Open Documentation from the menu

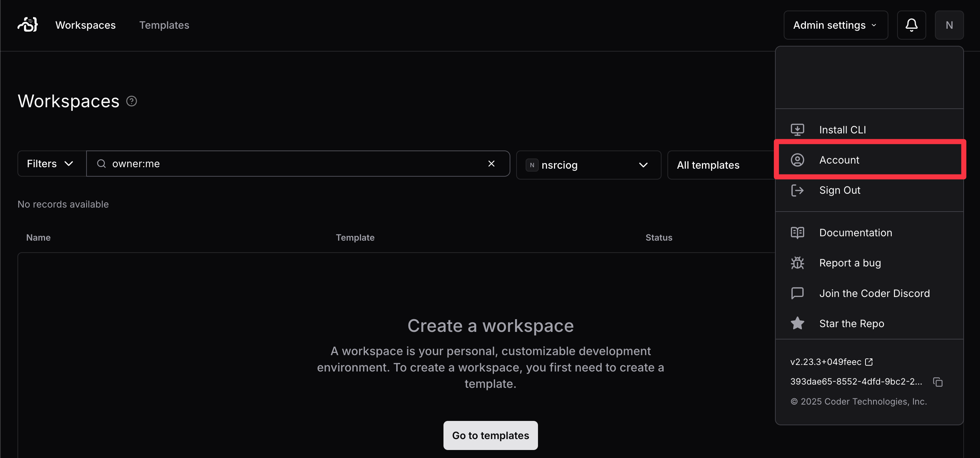coord(855,233)
